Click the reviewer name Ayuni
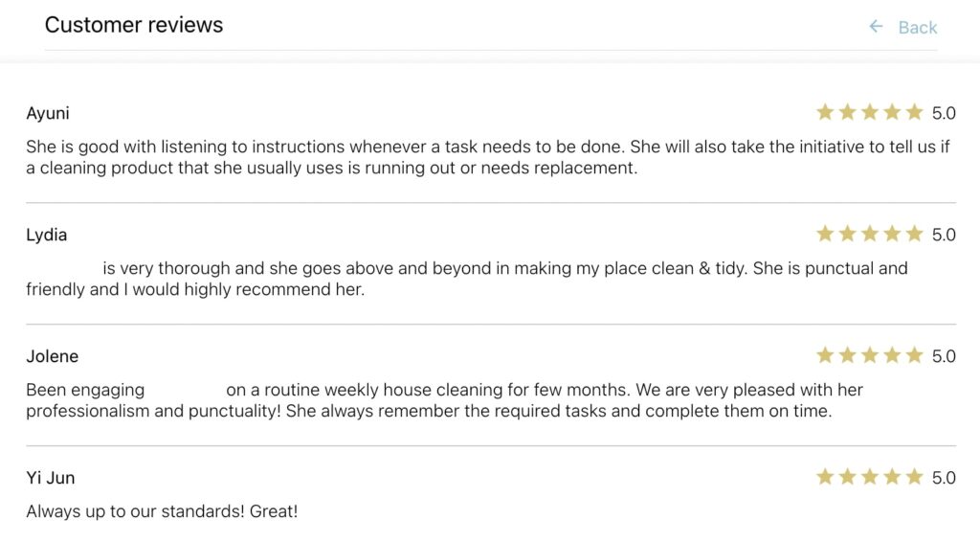980x542 pixels. 48,113
